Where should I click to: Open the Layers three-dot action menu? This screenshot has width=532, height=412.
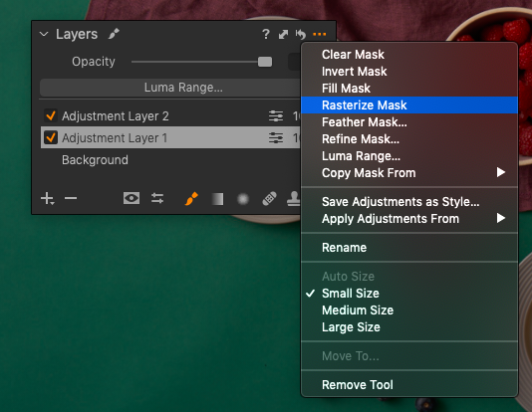pos(319,34)
